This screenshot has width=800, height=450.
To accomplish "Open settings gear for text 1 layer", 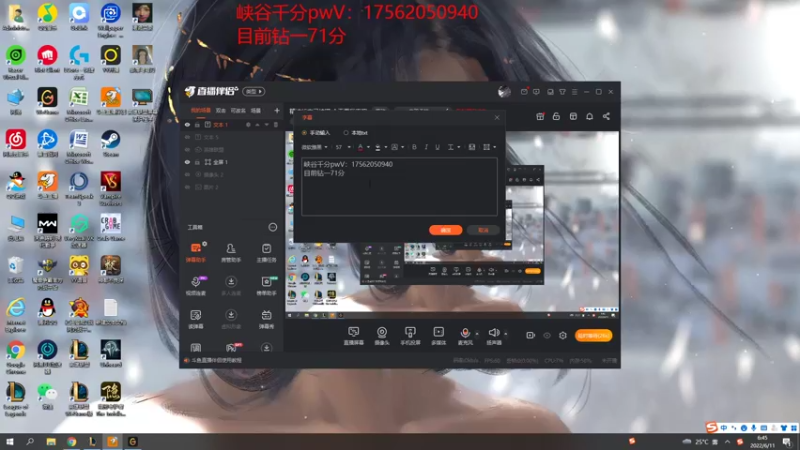I will tap(248, 124).
